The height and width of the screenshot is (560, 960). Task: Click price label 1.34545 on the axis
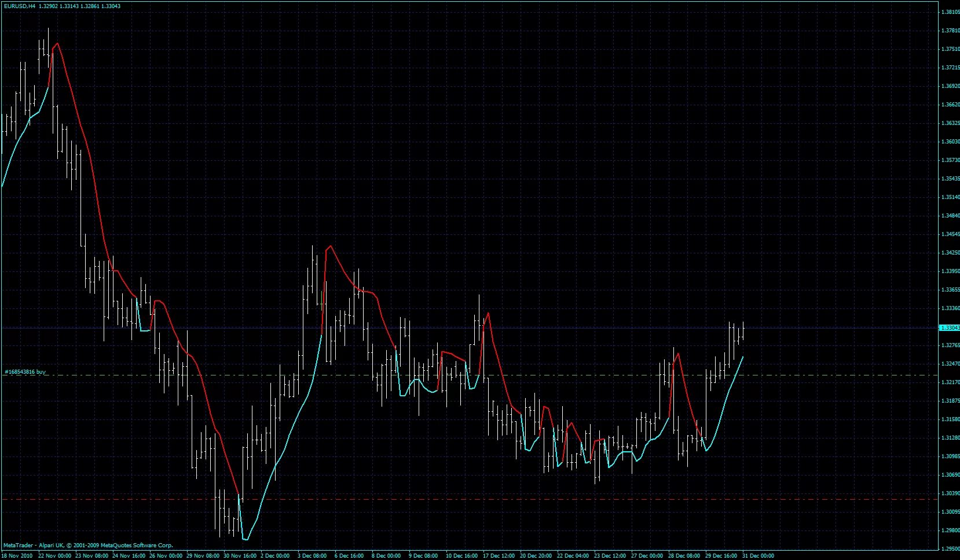pos(950,234)
